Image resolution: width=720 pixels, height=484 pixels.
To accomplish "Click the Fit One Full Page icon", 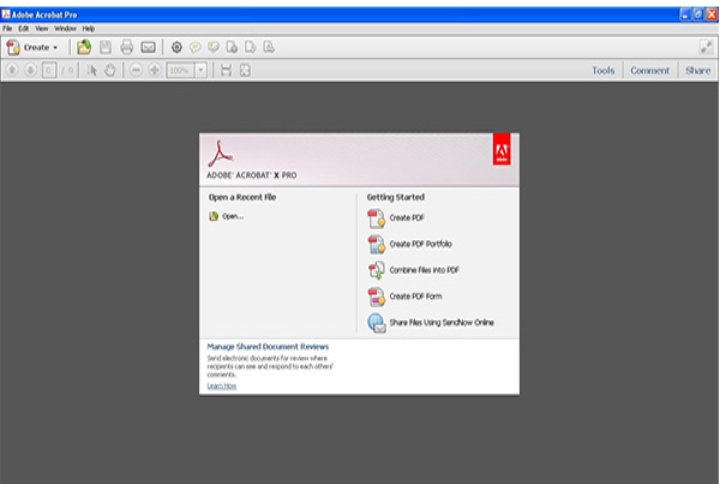I will pos(245,70).
